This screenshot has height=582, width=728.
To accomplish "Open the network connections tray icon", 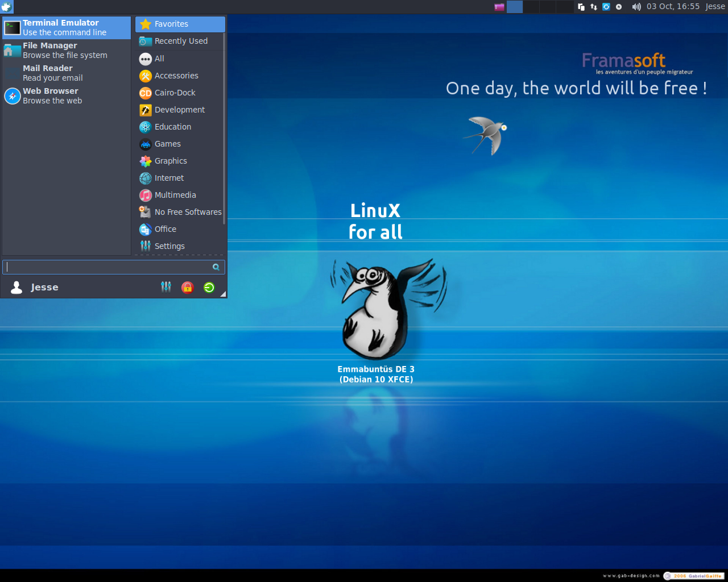I will click(594, 7).
